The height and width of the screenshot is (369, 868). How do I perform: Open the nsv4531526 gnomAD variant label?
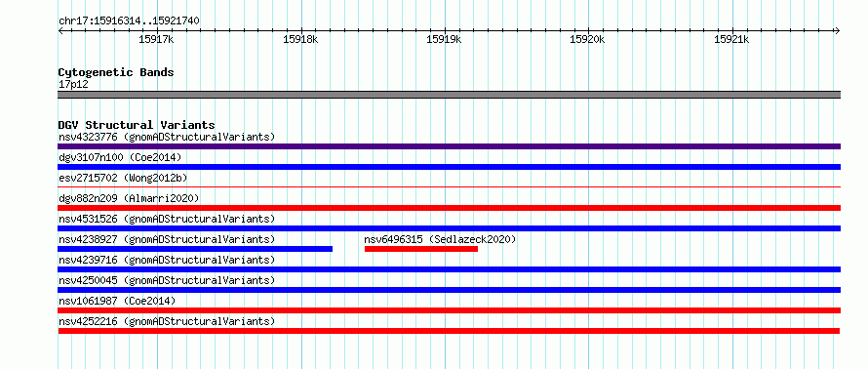(167, 219)
